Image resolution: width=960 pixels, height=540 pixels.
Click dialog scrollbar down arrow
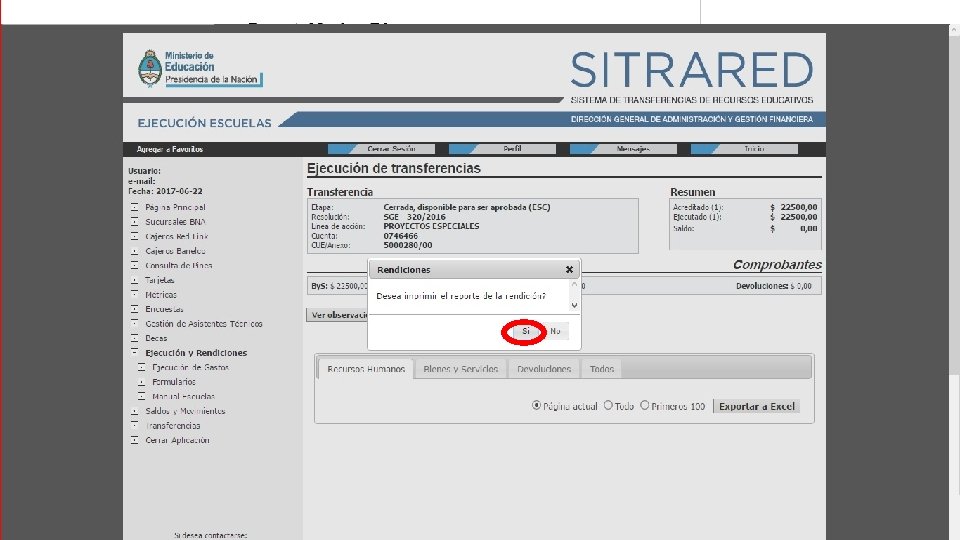point(574,305)
